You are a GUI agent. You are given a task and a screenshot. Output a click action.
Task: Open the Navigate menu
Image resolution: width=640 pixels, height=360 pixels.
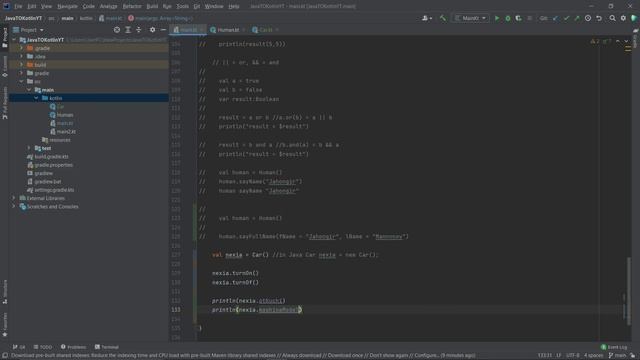67,6
